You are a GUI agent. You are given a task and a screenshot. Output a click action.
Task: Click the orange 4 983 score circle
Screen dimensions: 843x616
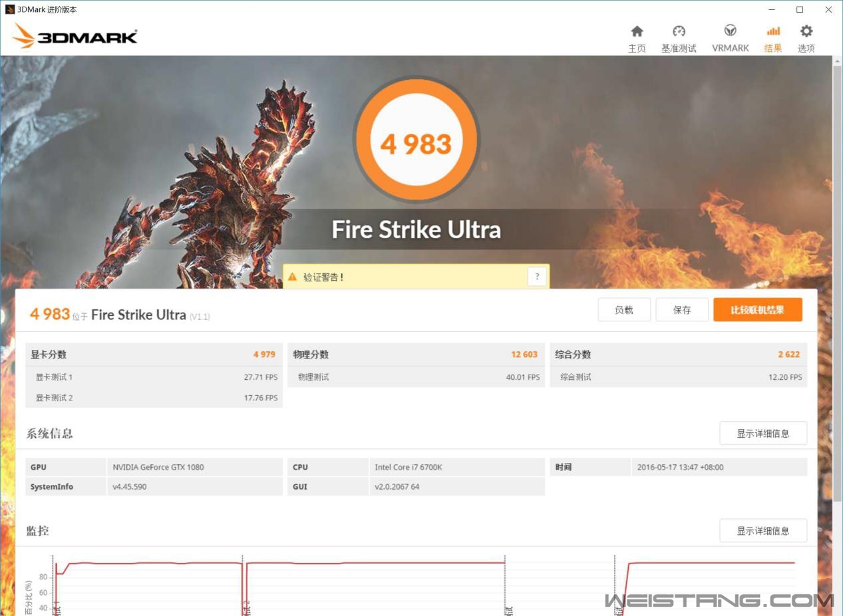pyautogui.click(x=416, y=141)
